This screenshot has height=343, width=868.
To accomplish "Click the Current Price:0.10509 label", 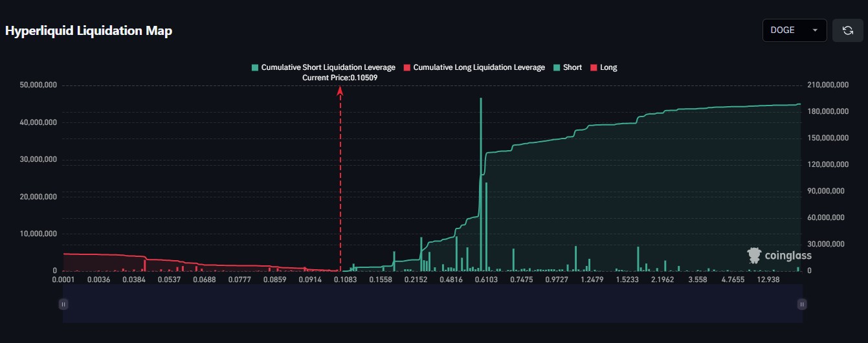I will pyautogui.click(x=340, y=78).
